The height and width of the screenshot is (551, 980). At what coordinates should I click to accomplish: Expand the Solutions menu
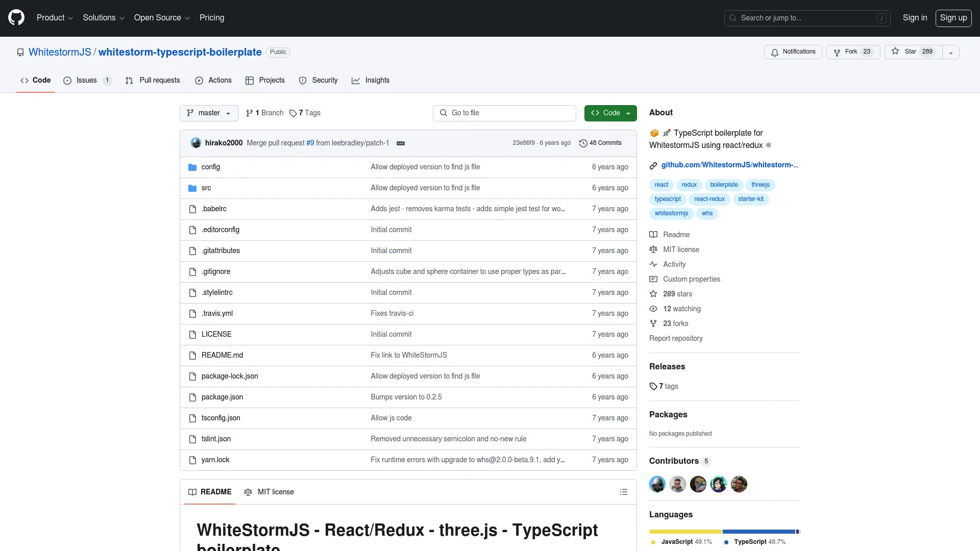point(104,18)
